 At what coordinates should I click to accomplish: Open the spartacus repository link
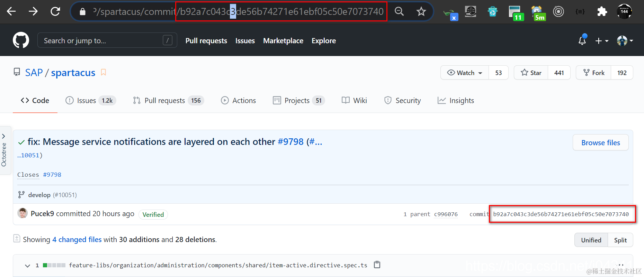tap(73, 73)
